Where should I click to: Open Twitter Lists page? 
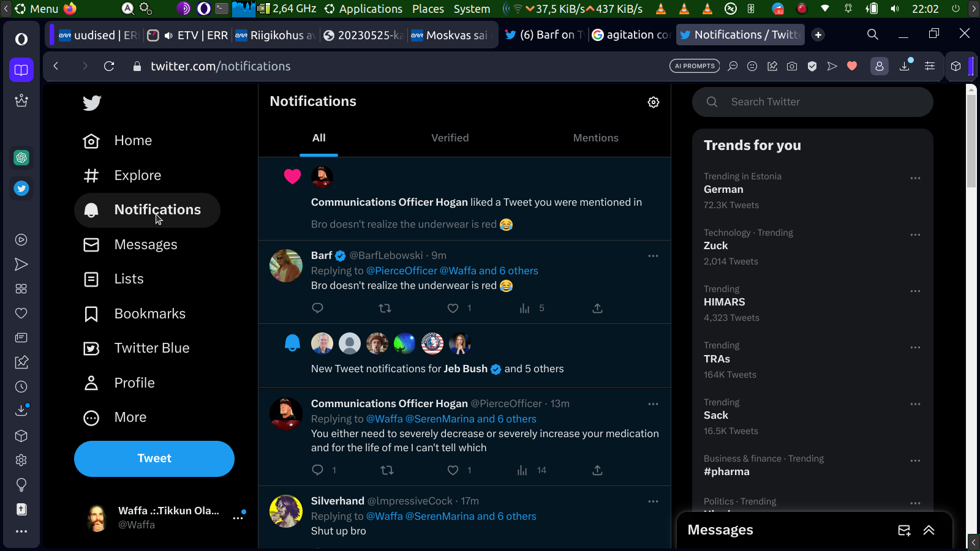click(114, 279)
